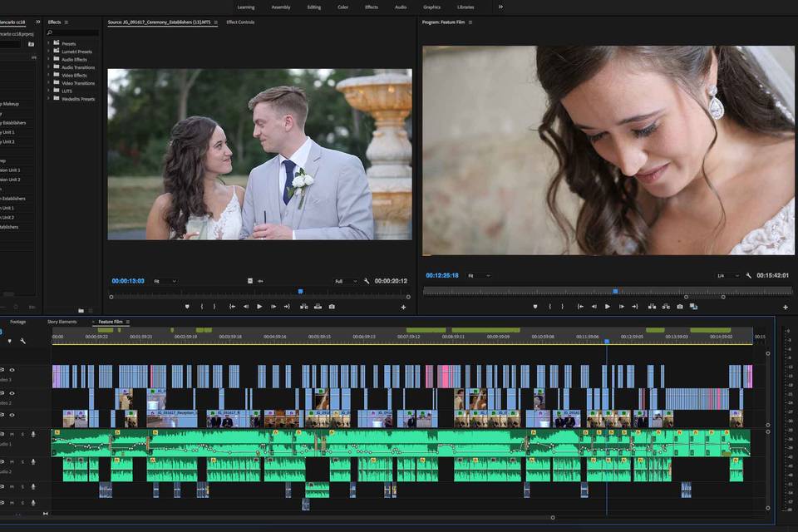The height and width of the screenshot is (532, 798).
Task: Step forward one frame in Source monitor
Action: click(x=273, y=307)
